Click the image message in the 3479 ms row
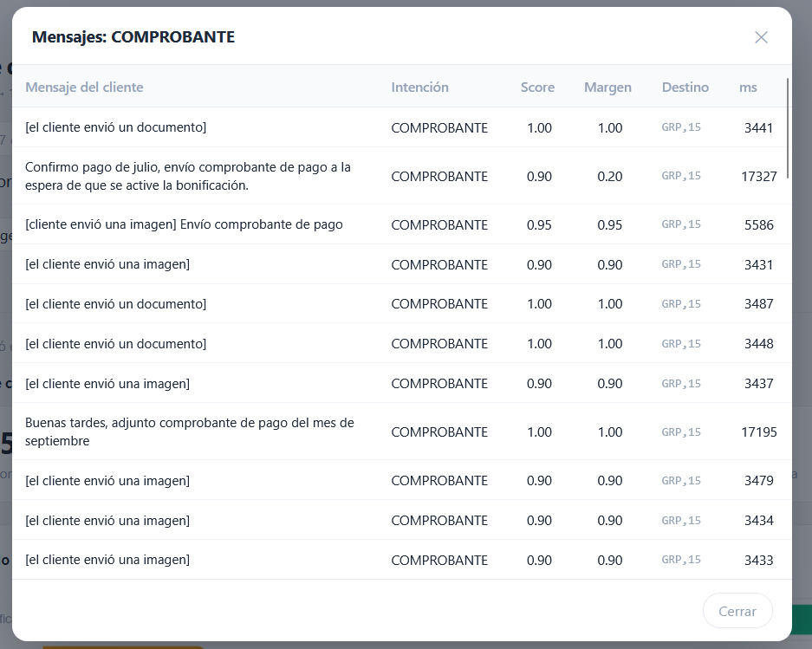The width and height of the screenshot is (812, 649). pyautogui.click(x=107, y=481)
